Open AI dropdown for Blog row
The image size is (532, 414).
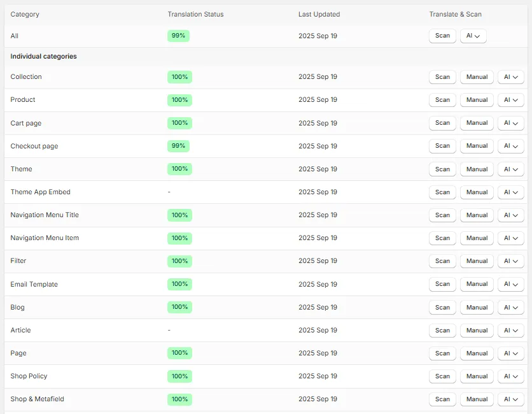coord(510,308)
